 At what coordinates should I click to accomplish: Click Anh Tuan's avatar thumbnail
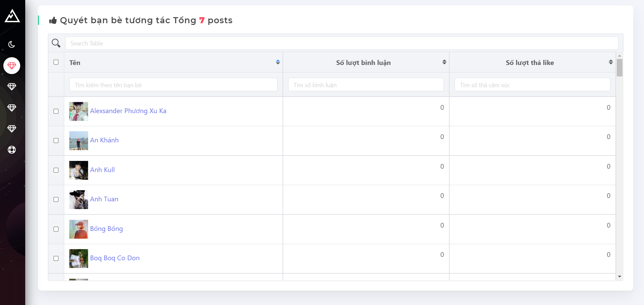(79, 200)
